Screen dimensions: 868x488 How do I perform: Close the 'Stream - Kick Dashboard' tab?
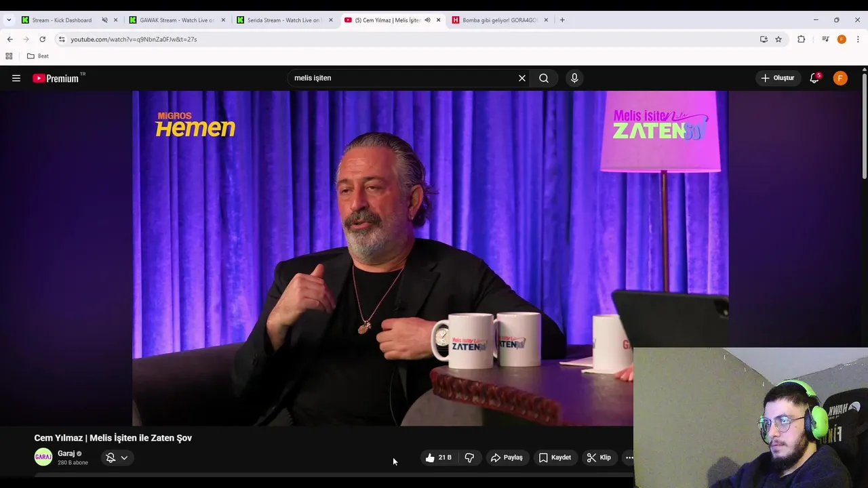tap(115, 20)
